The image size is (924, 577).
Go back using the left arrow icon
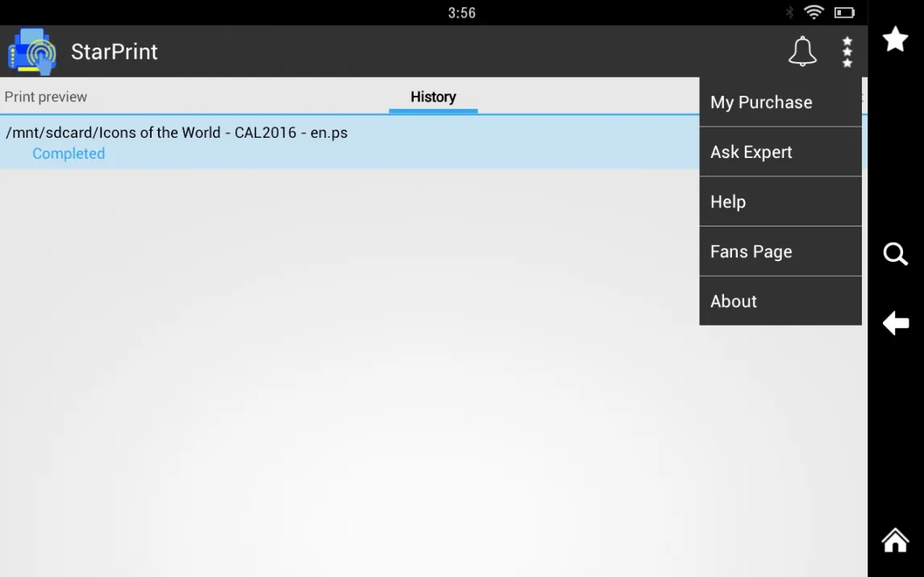[895, 323]
